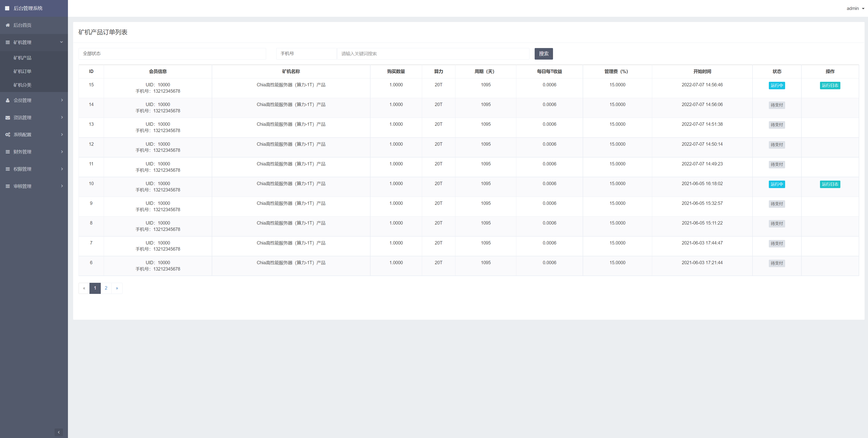The image size is (868, 438).
Task: Click the gears icon for 系统配置
Action: pyautogui.click(x=7, y=135)
